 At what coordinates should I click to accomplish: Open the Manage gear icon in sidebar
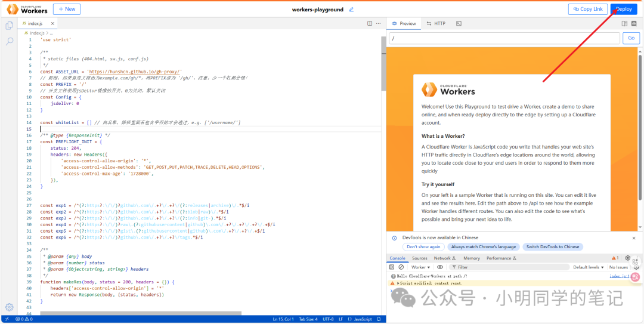click(9, 307)
